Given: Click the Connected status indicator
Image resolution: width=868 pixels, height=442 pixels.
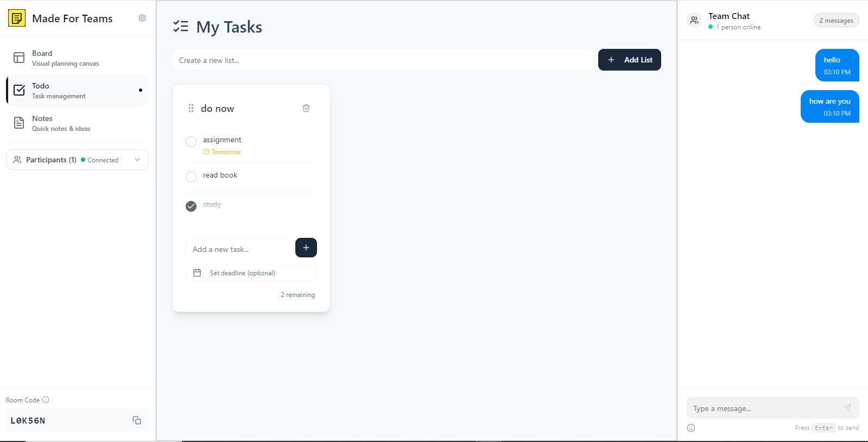Looking at the screenshot, I should click(100, 160).
